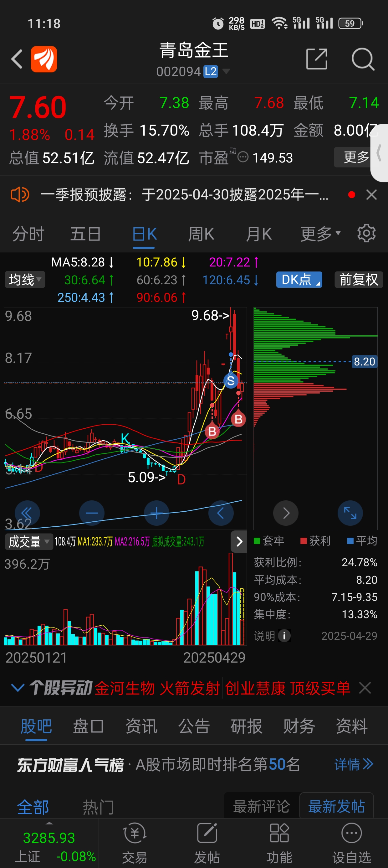Tap the blue 平均 legend swatch
Screen dimensions: 388x868
pyautogui.click(x=350, y=541)
